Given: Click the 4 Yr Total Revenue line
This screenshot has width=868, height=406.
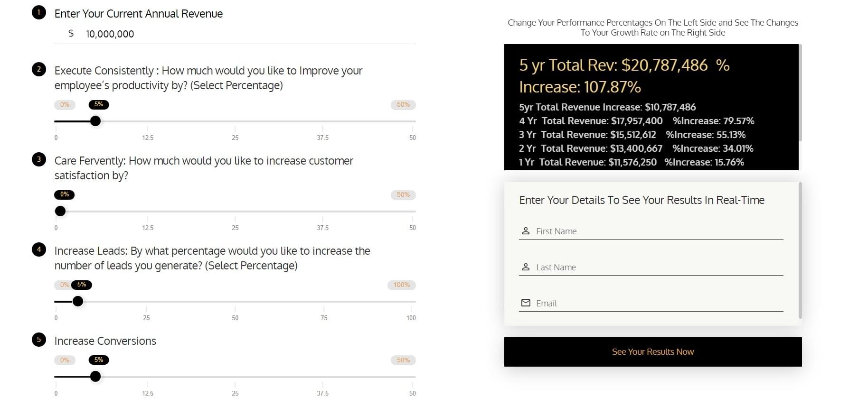Looking at the screenshot, I should pos(636,121).
